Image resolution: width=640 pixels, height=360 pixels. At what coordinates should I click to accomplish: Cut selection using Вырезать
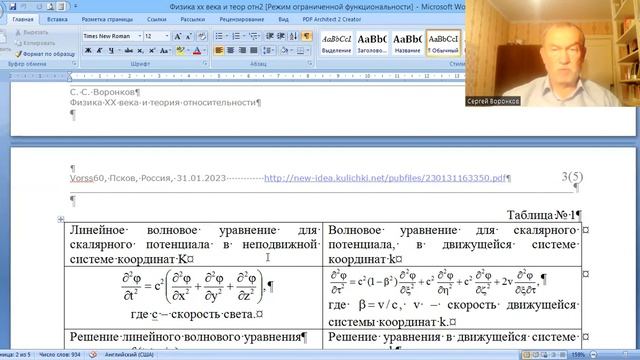[x=32, y=32]
